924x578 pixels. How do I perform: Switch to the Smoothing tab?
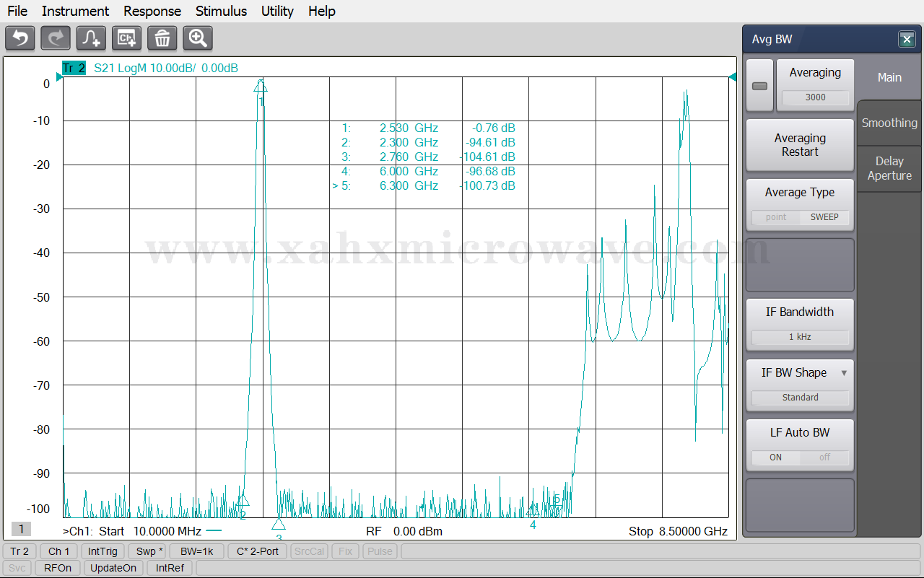(889, 123)
